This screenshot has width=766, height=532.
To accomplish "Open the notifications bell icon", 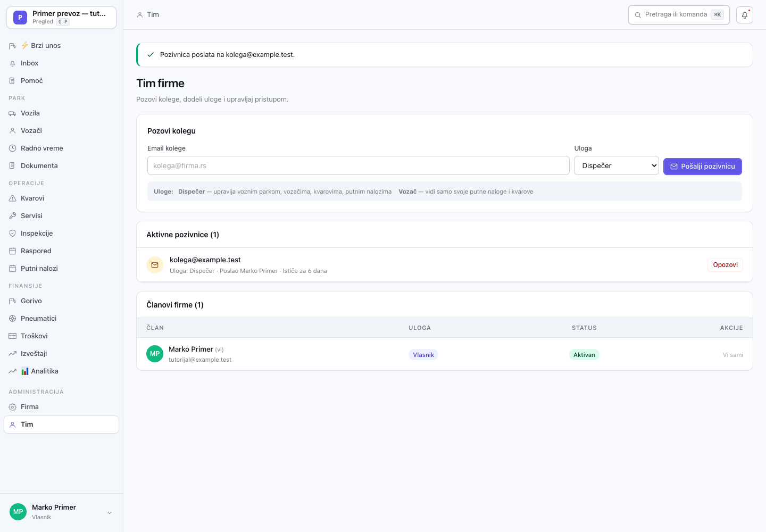I will click(x=745, y=15).
